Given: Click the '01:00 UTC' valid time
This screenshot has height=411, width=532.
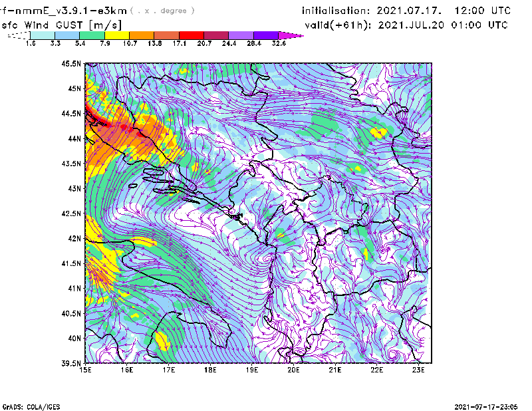Looking at the screenshot, I should tap(479, 25).
